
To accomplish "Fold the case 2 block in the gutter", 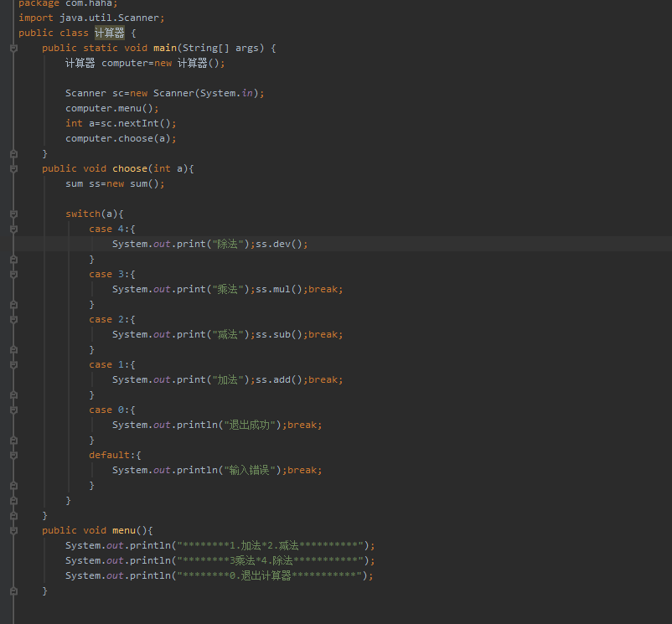I will pyautogui.click(x=13, y=319).
